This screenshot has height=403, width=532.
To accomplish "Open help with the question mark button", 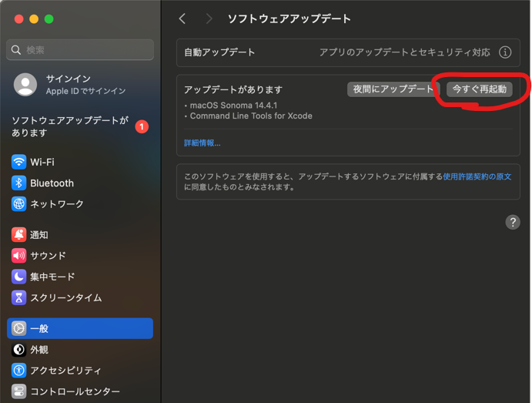I will point(513,223).
